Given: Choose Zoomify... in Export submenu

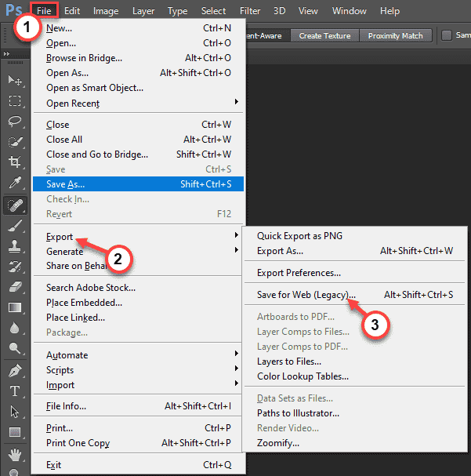Looking at the screenshot, I should click(x=355, y=443).
